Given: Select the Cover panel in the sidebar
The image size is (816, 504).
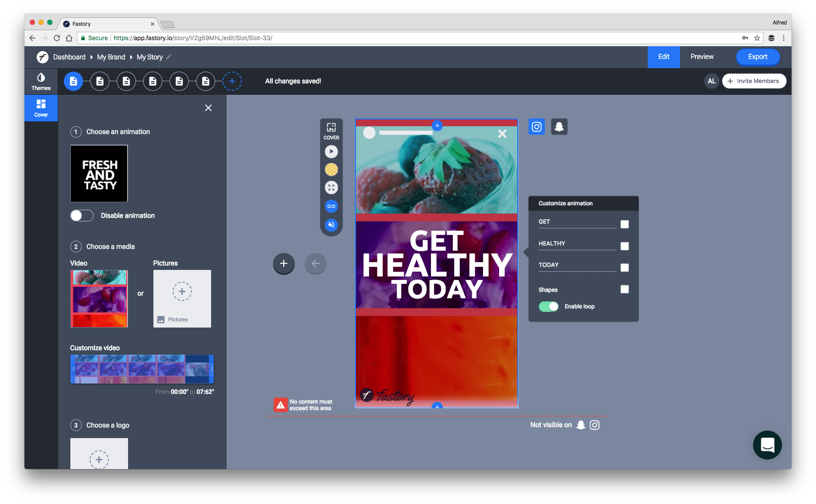Looking at the screenshot, I should tap(41, 107).
